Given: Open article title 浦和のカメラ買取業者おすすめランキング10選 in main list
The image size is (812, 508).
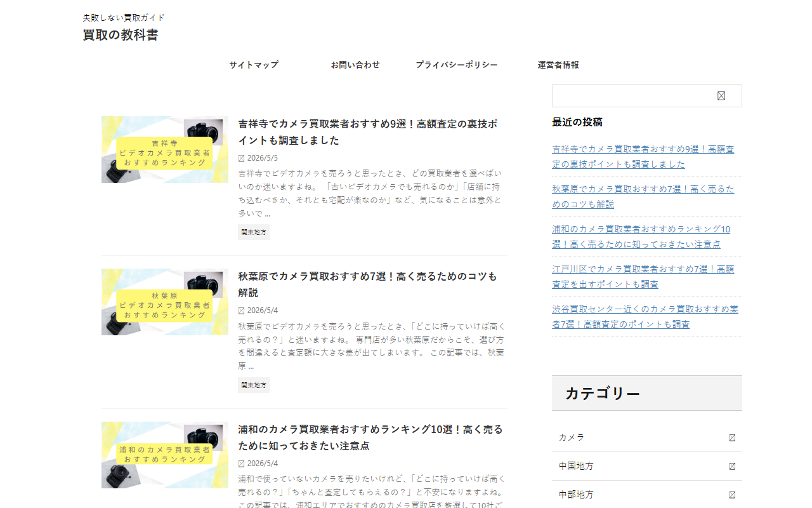Looking at the screenshot, I should (x=370, y=438).
